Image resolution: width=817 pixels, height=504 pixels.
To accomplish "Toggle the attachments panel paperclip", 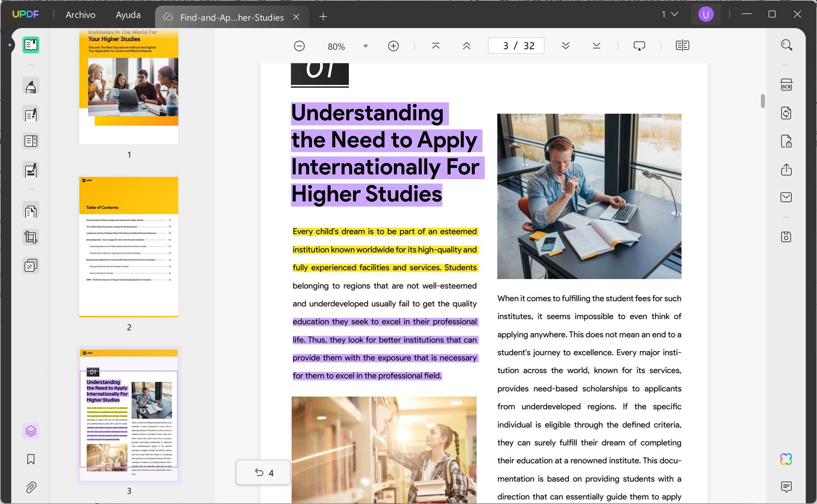I will pos(31,487).
